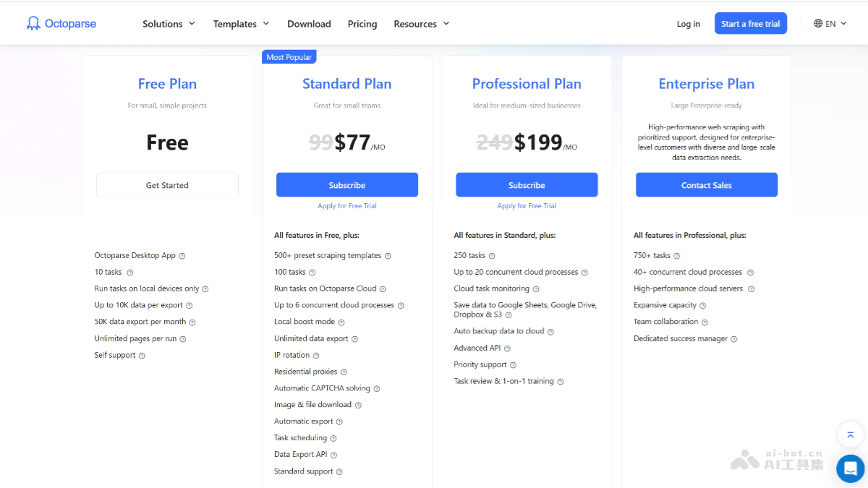Viewport: 868px width, 488px height.
Task: Click Apply for Free Trial under Professional
Action: (x=527, y=206)
